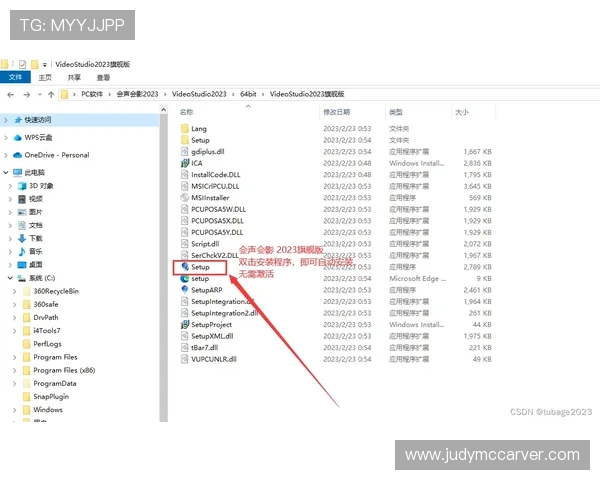Collapse the This PC tree node

6,172
